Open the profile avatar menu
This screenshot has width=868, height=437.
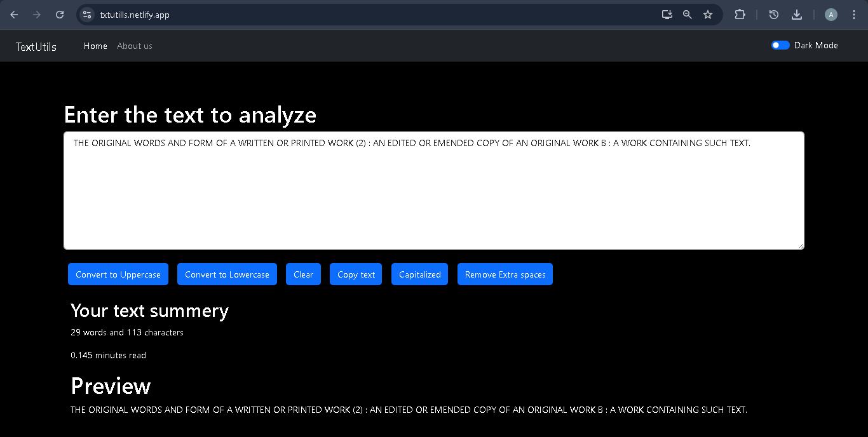[x=831, y=15]
